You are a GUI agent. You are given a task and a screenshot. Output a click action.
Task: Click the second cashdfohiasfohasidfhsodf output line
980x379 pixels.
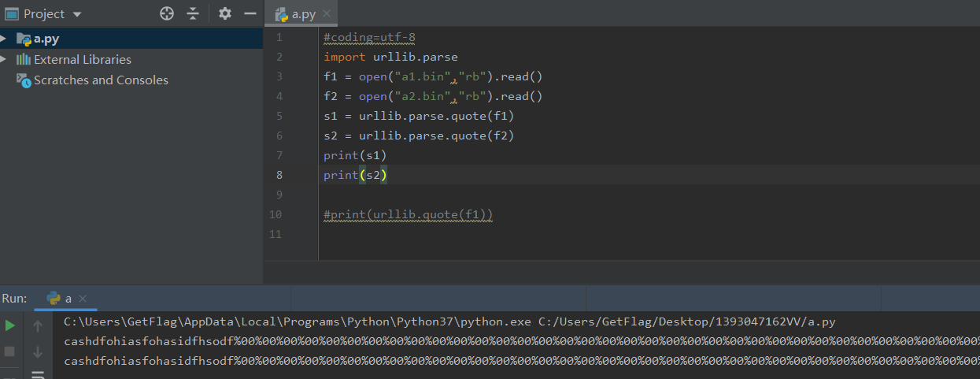pos(521,361)
